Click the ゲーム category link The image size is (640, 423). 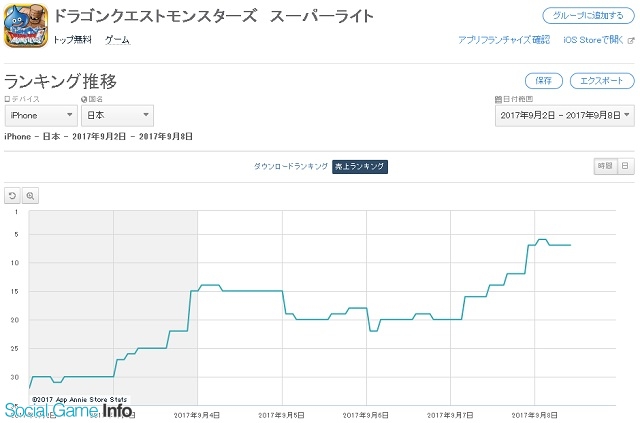118,40
